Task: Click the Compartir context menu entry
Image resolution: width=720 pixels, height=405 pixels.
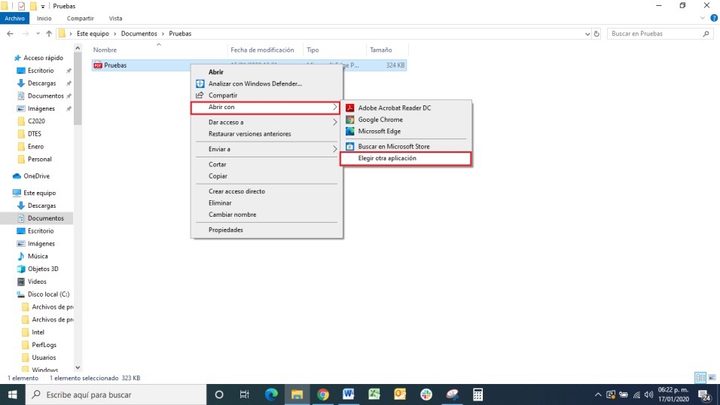Action: [x=224, y=95]
